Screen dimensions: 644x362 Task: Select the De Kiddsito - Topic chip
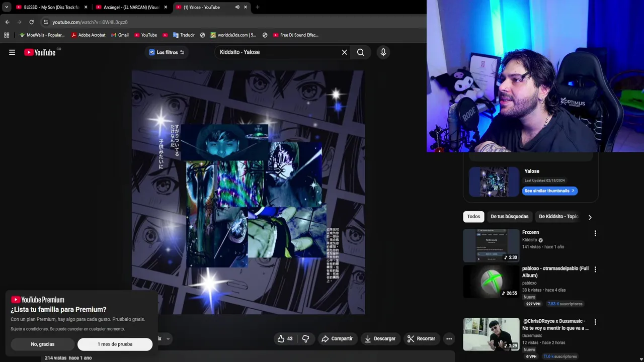[x=558, y=217]
